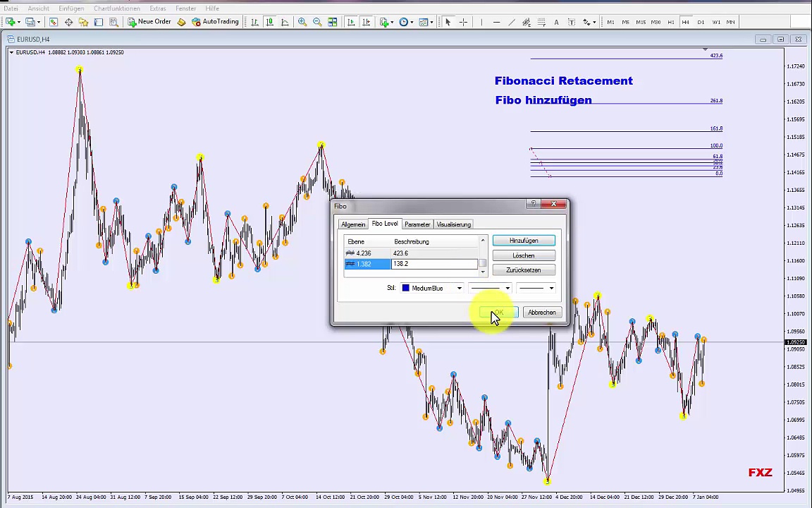Select the candlestick chart icon
Viewport: 812px width, 508px height.
[269, 22]
